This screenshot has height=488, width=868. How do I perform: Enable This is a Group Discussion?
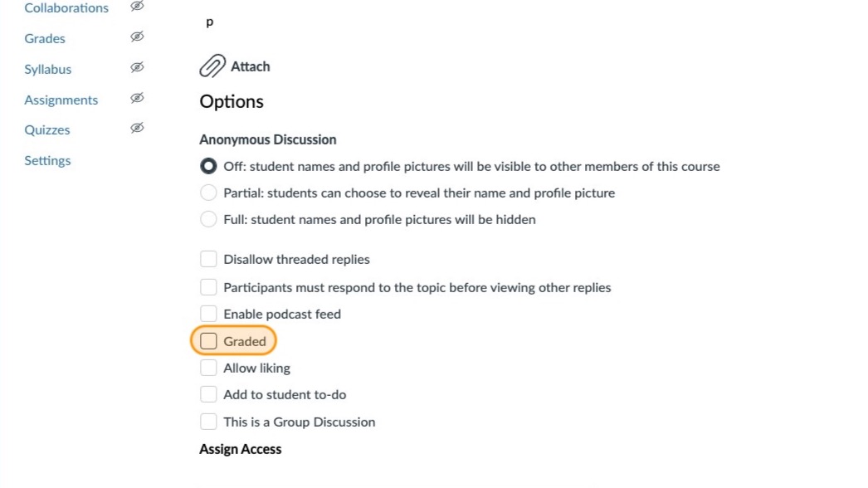[208, 421]
